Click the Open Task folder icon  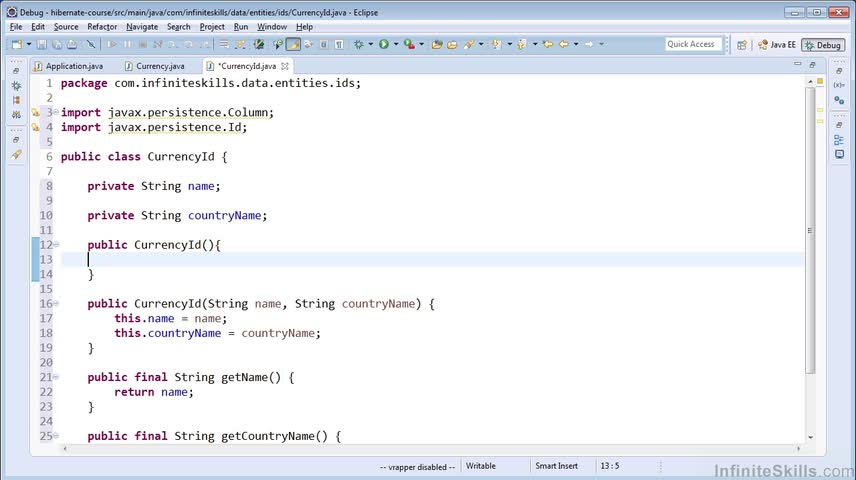[452, 44]
